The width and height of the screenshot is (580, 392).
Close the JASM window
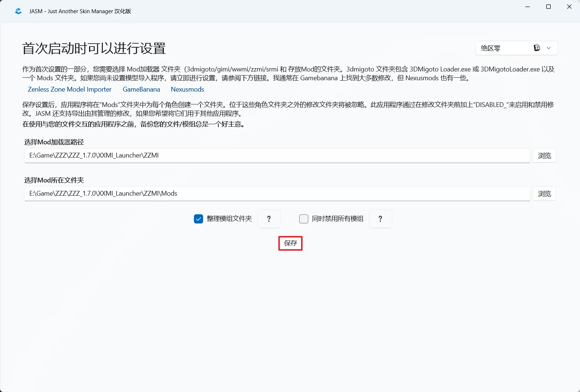(x=569, y=7)
